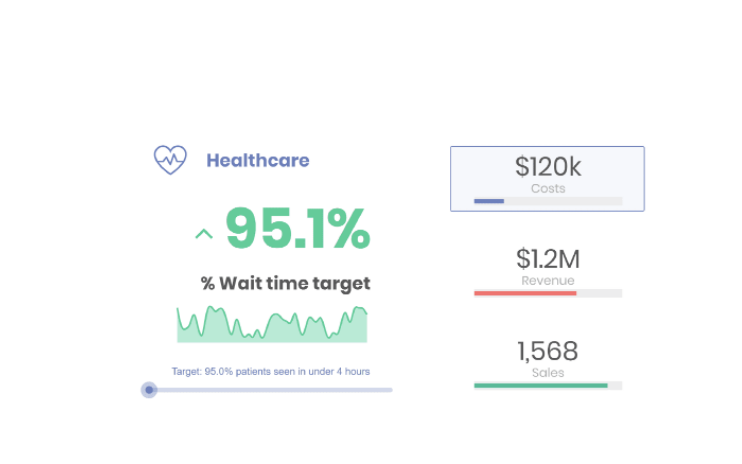Image resolution: width=742 pixels, height=464 pixels.
Task: Click the Healthcare title text
Action: point(257,160)
